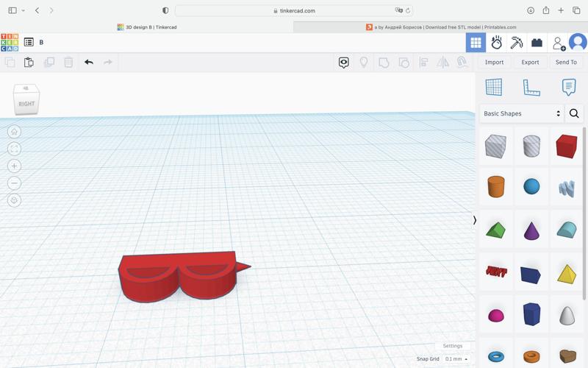Click the Home view button

pyautogui.click(x=14, y=132)
